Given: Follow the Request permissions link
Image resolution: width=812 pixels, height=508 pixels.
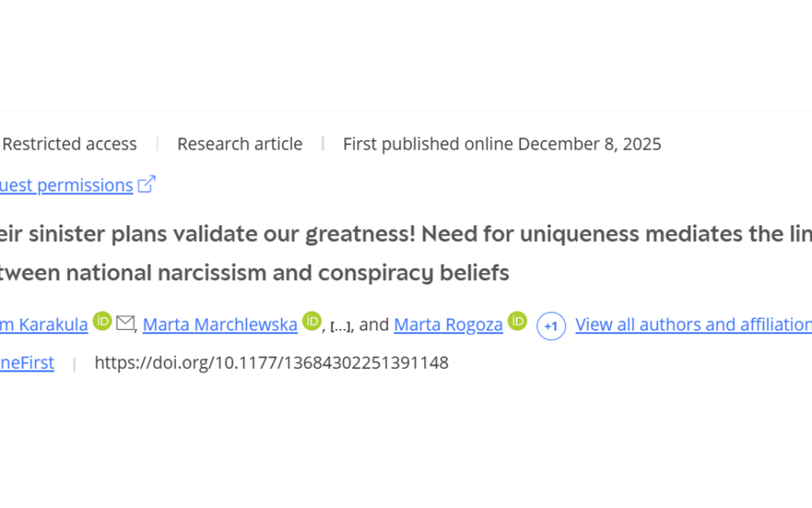Looking at the screenshot, I should click(66, 184).
